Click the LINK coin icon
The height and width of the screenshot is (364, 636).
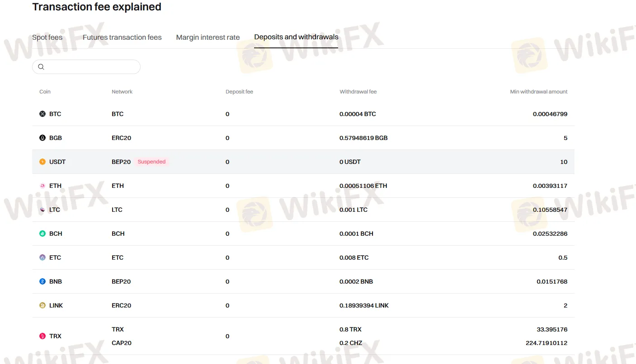[x=42, y=306]
